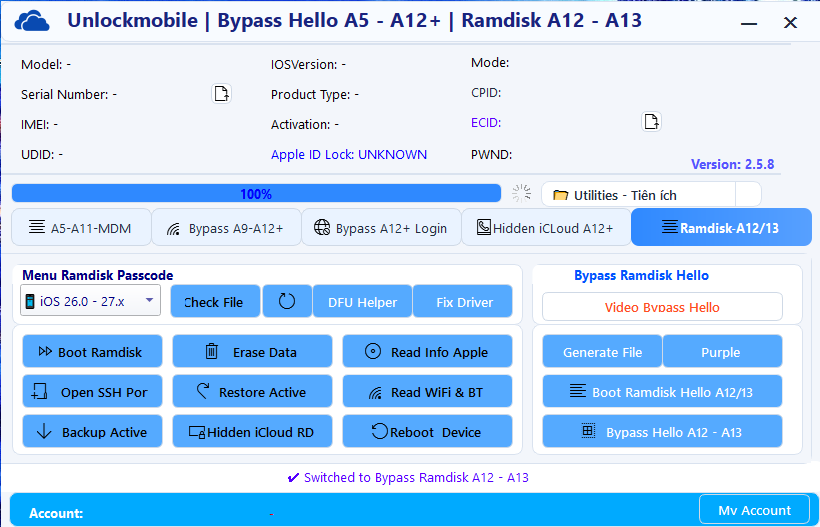Switch to the A5-A11-MDM tab
This screenshot has width=820, height=527.
(81, 228)
